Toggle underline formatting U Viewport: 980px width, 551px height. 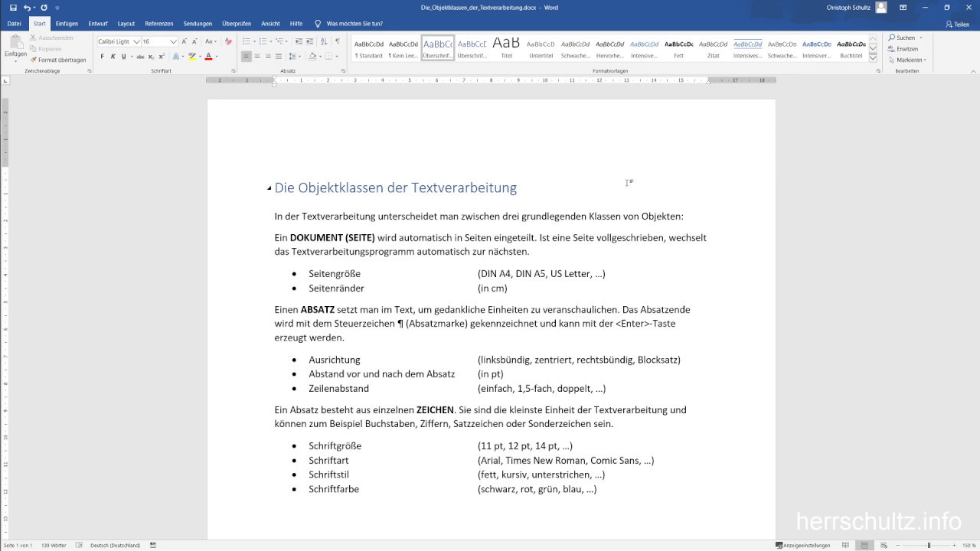pos(123,57)
